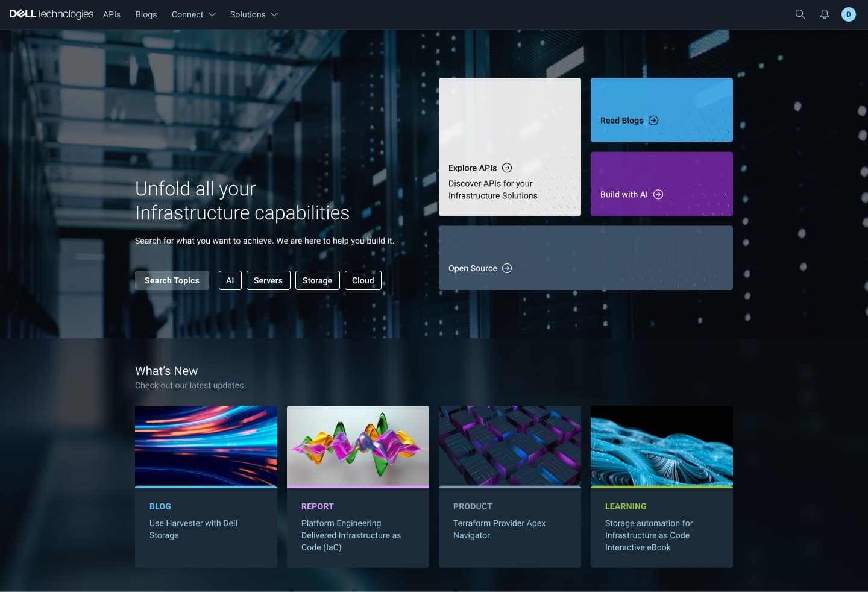Click the arrow icon beside Build with AI

tap(658, 194)
